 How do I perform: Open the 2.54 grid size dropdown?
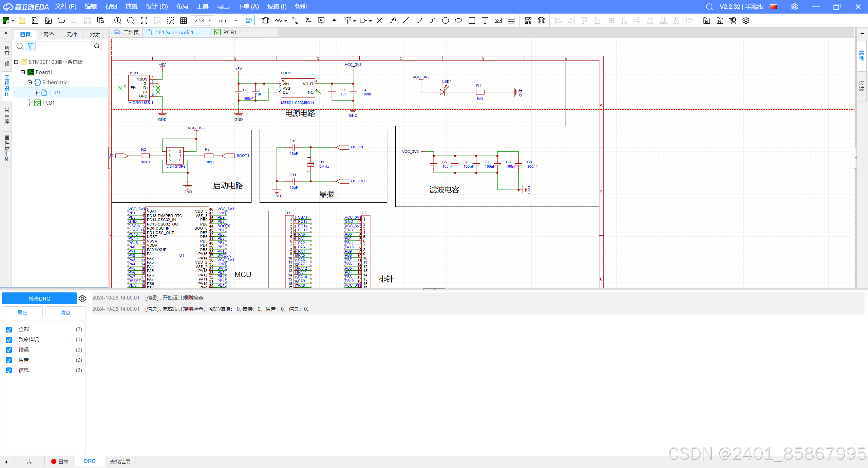tap(203, 21)
